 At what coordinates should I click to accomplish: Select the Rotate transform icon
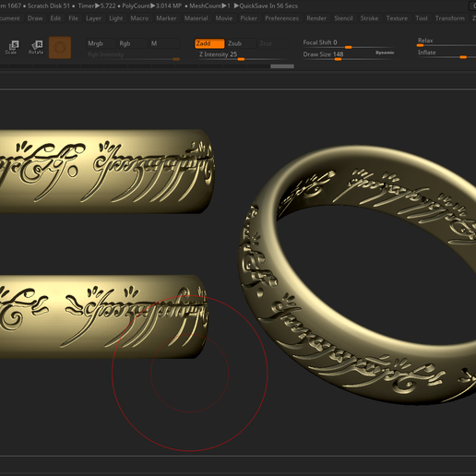coord(36,47)
